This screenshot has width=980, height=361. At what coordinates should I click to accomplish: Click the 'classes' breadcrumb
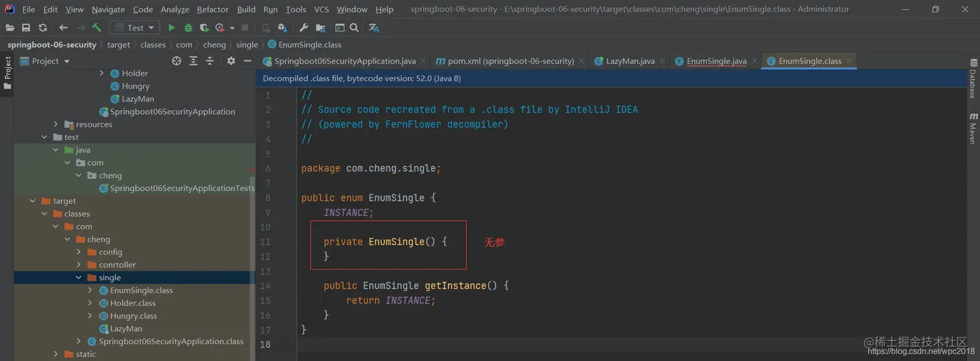[153, 45]
